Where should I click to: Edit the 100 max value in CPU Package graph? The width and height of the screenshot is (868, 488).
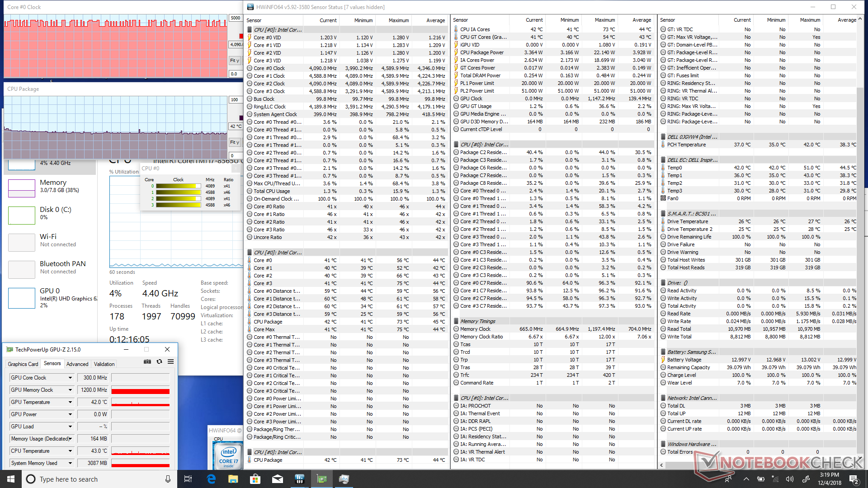236,100
